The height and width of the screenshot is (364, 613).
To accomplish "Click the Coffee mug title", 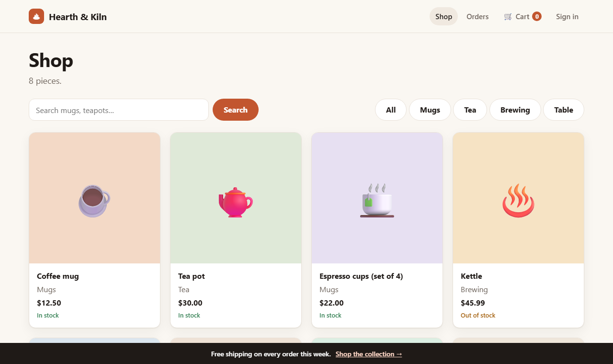I will (58, 276).
